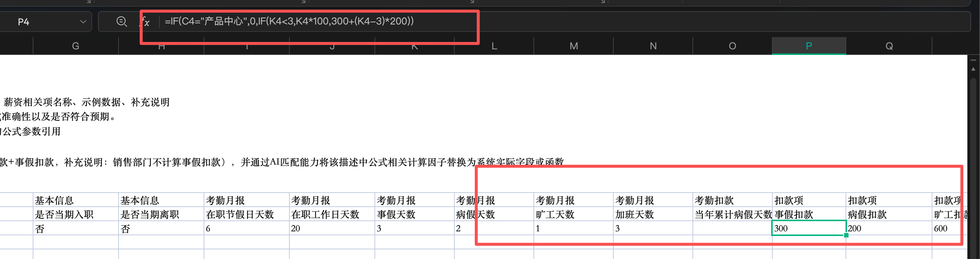
Task: Select column N header
Action: [653, 46]
